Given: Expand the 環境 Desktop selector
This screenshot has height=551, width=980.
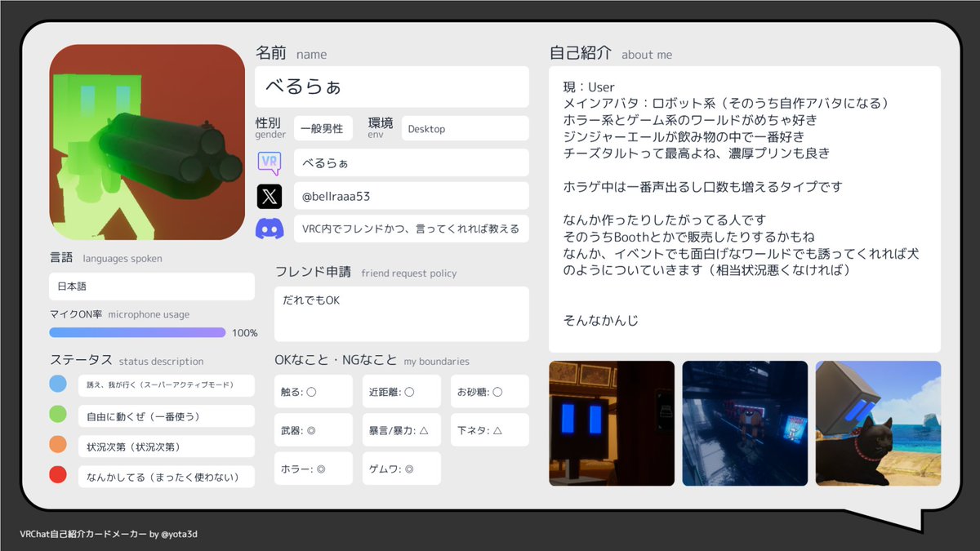Looking at the screenshot, I should pyautogui.click(x=465, y=128).
